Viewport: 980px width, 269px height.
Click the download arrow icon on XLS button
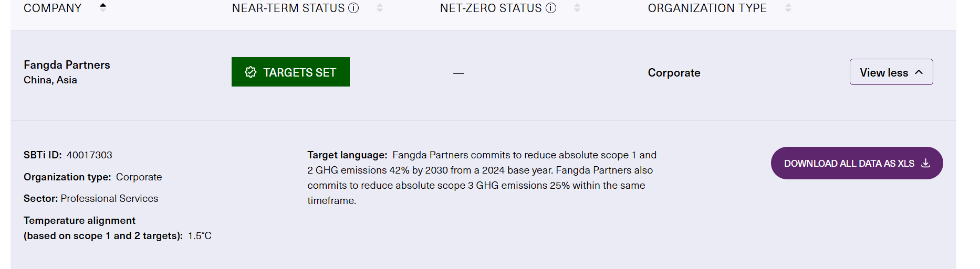(x=926, y=163)
